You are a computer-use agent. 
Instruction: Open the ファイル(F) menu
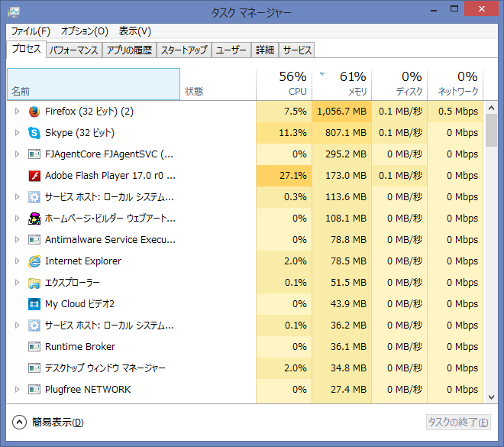tap(31, 31)
